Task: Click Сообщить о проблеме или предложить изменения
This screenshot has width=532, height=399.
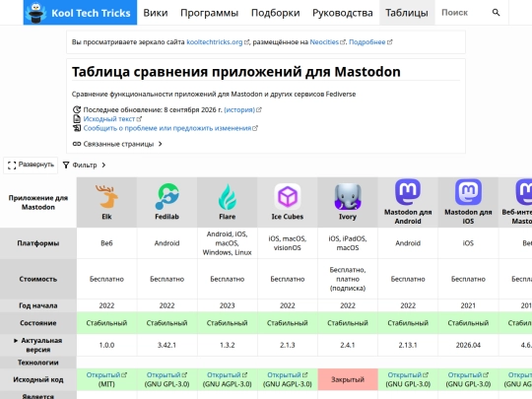Action: (167, 128)
